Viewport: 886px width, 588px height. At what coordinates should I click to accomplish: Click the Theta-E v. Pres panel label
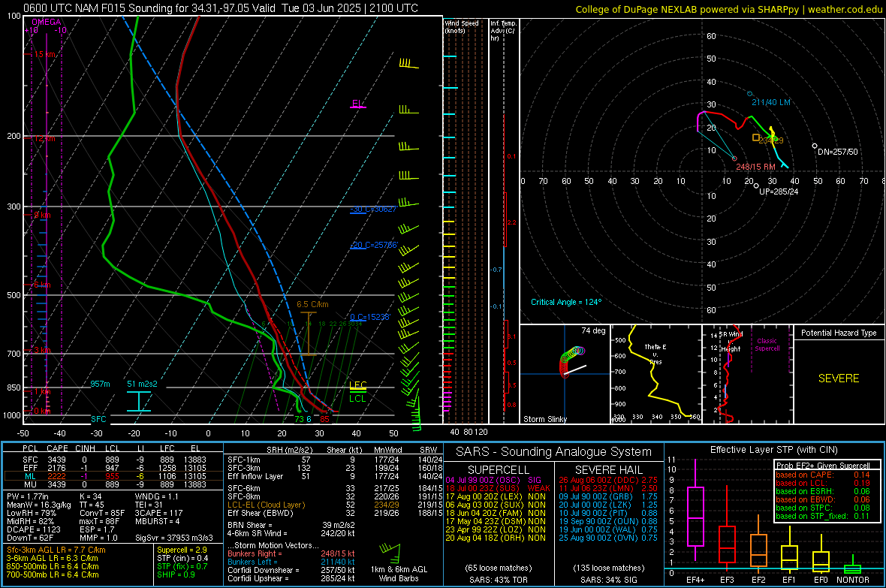655,354
